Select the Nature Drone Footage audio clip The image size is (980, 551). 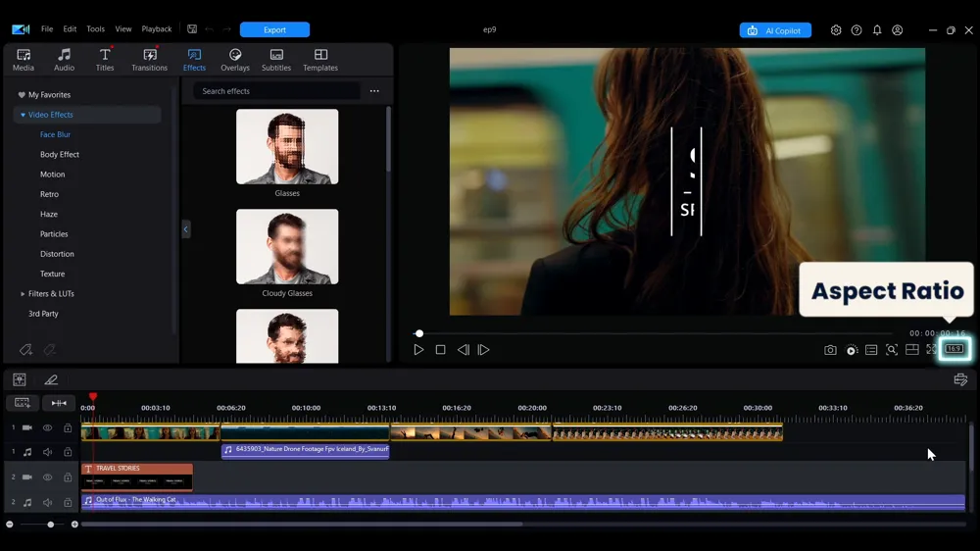click(x=306, y=450)
